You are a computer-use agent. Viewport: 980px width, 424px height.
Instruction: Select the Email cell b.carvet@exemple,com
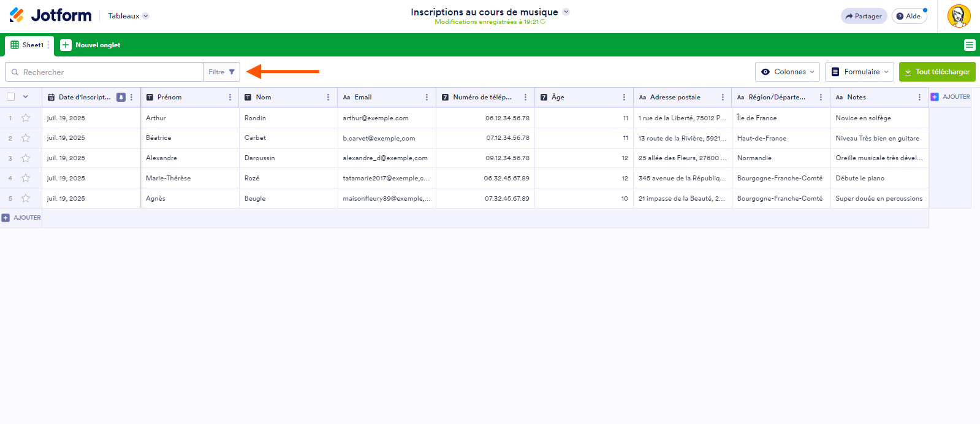[x=387, y=138]
